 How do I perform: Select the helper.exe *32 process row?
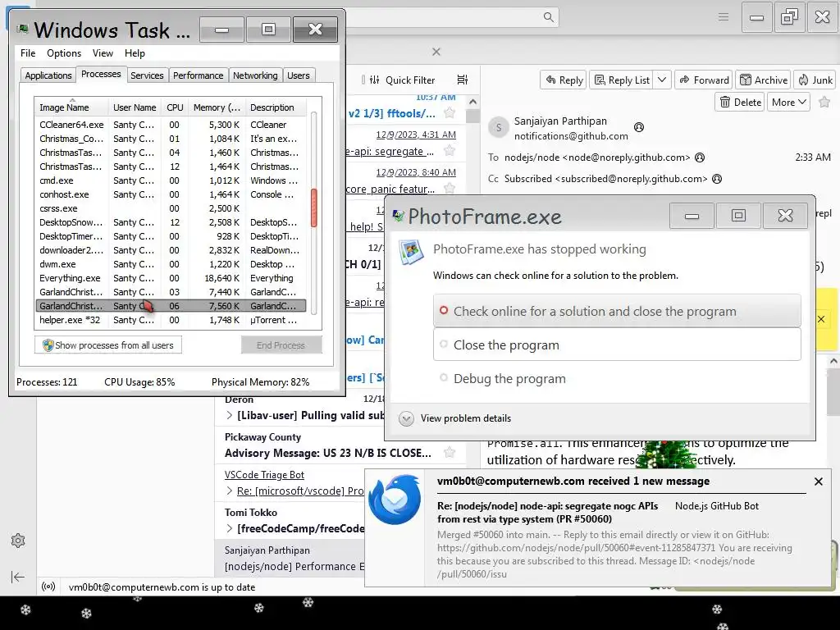pos(171,320)
